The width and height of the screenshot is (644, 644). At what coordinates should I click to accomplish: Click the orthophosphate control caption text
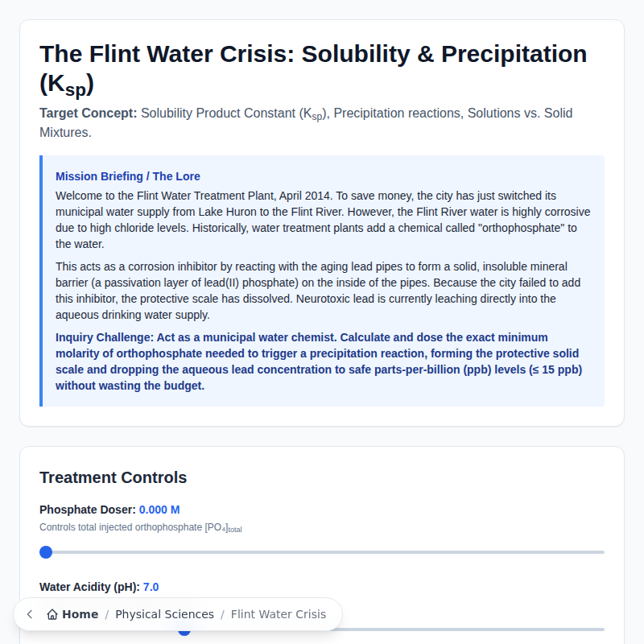[x=140, y=527]
